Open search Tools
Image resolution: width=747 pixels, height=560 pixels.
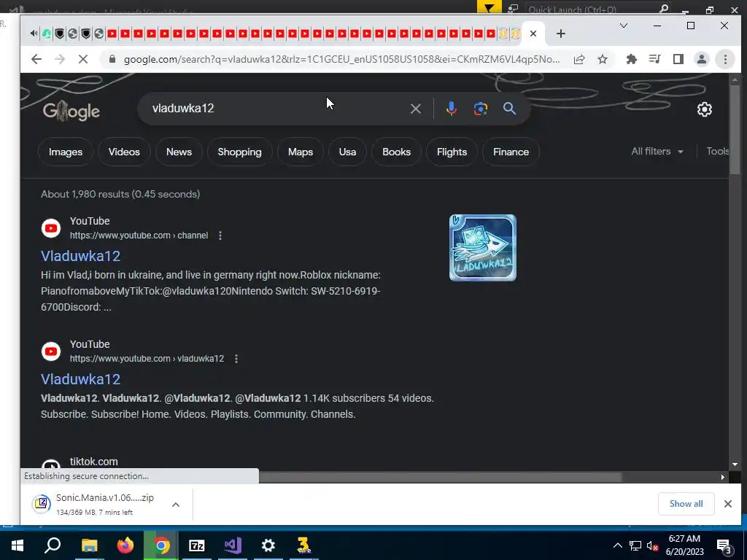coord(718,152)
